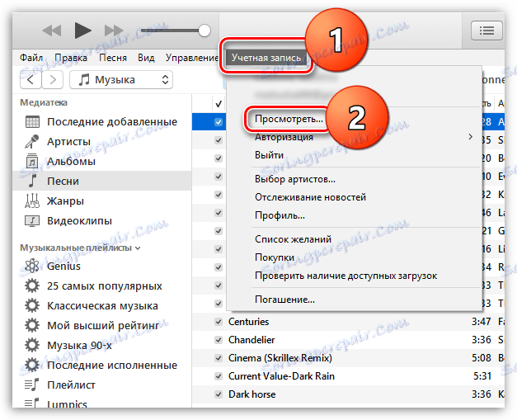
Task: Uncheck the checkbox for Cinema (Skrillex Remix)
Action: 219,358
